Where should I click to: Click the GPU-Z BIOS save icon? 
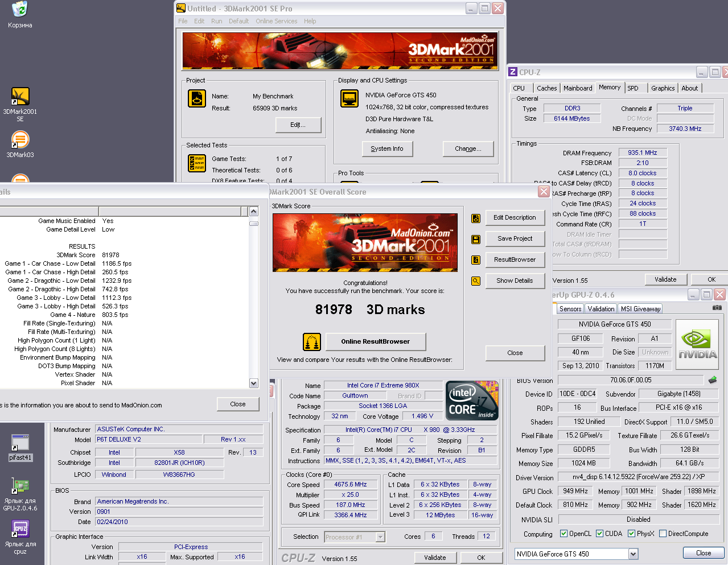(x=712, y=380)
